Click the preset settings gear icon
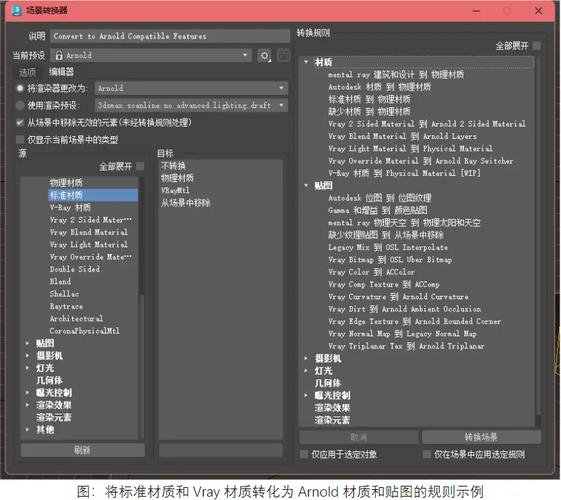 [x=264, y=56]
